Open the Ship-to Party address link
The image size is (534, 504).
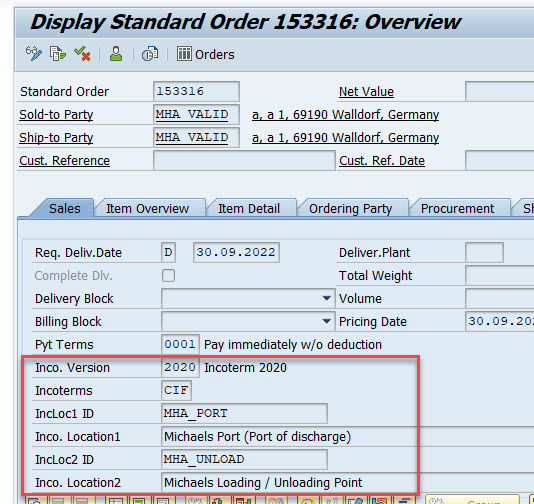[345, 138]
